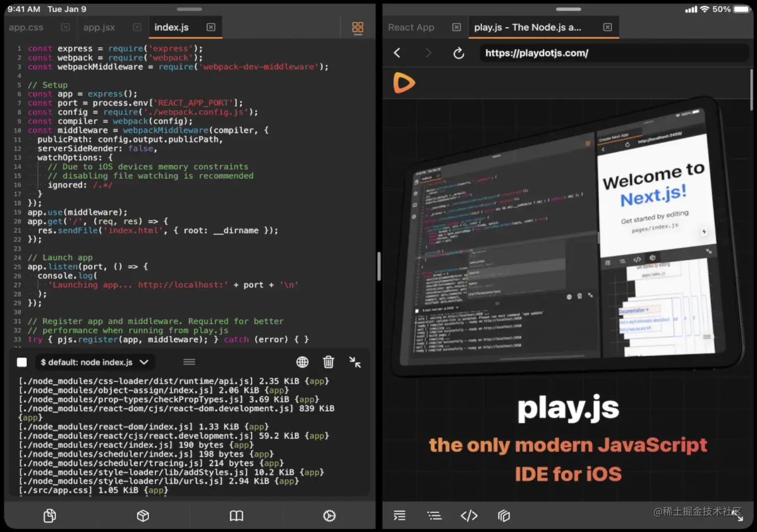Viewport: 757px width, 532px height.
Task: Open the default: node index.js dropdown
Action: [95, 362]
